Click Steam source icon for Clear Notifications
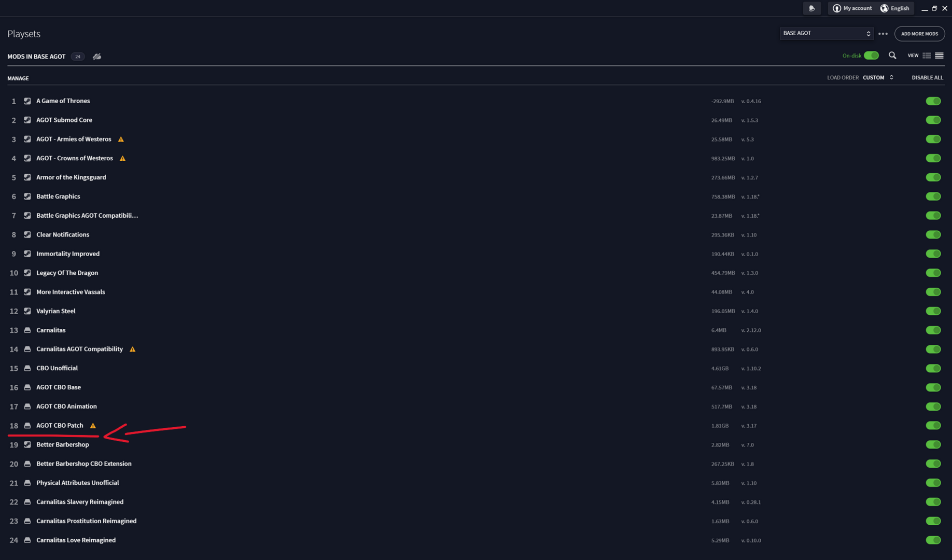952x560 pixels. pos(27,235)
